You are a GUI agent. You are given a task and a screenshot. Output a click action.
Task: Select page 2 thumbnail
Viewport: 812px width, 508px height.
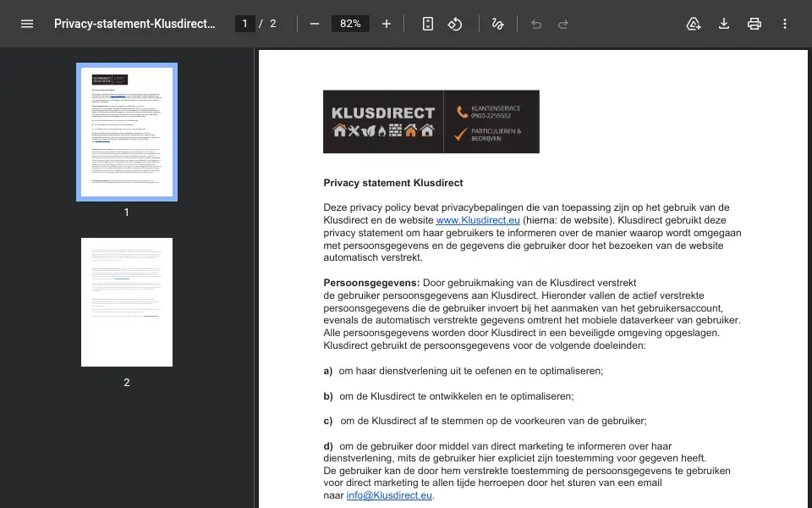pos(127,302)
